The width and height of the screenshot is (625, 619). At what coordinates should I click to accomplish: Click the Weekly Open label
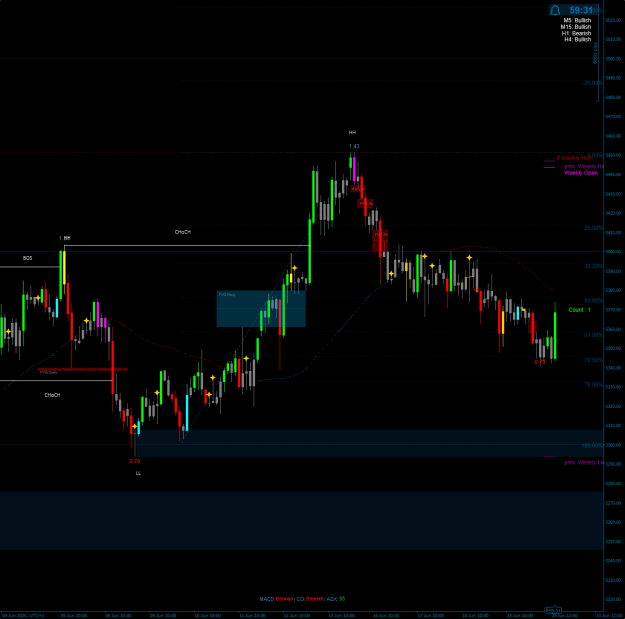581,173
